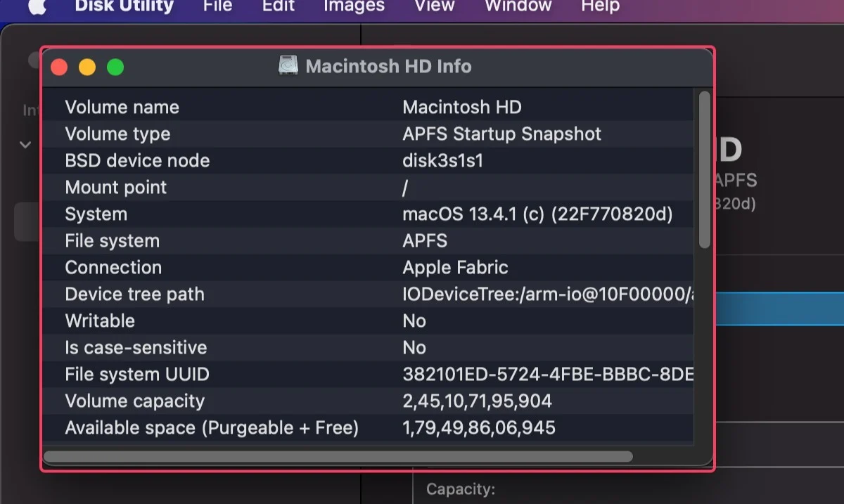Select the 1,79,49,86,06,945 available space value

click(479, 428)
